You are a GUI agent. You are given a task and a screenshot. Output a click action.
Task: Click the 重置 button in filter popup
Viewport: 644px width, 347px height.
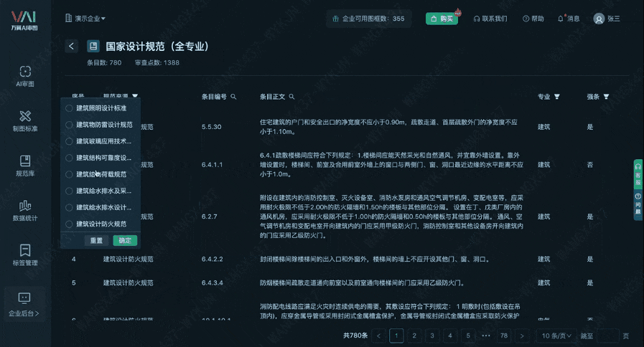(97, 241)
